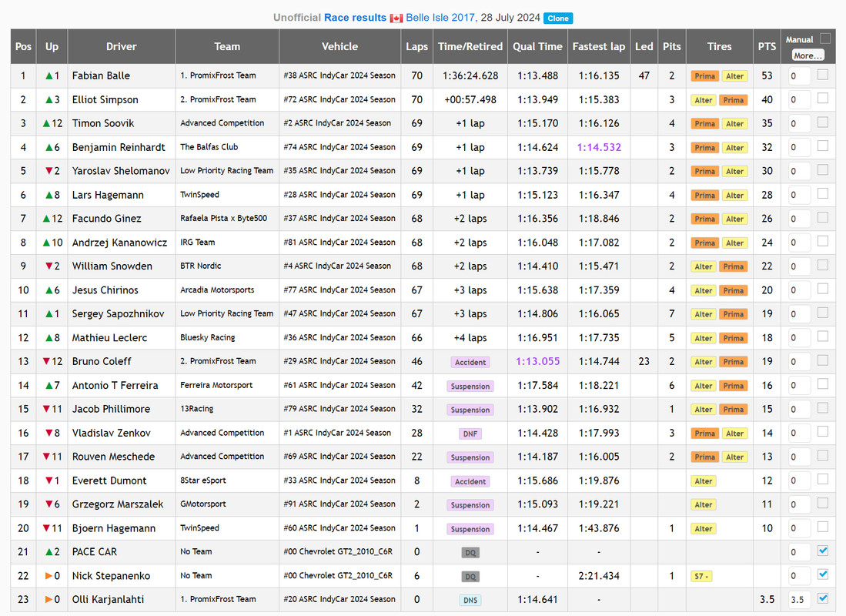Screen dimensions: 846x616
Task: Click the Suspension badge for Bjoern Hagemann
Action: (x=470, y=528)
